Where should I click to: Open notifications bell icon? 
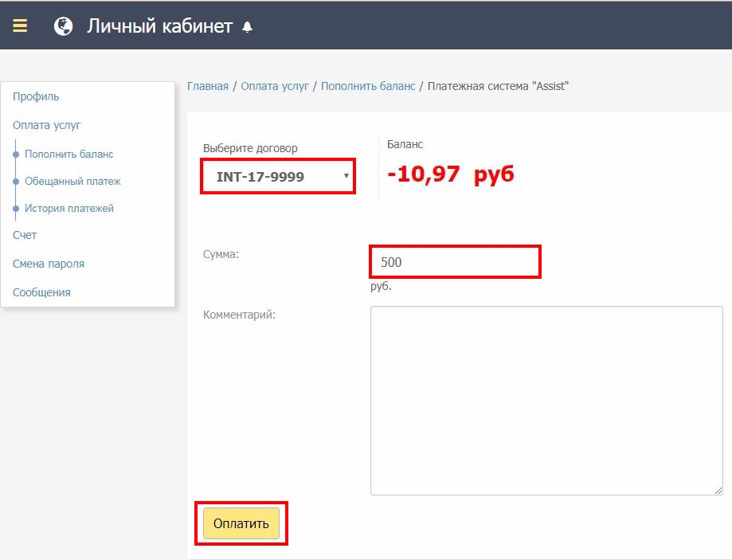click(248, 27)
